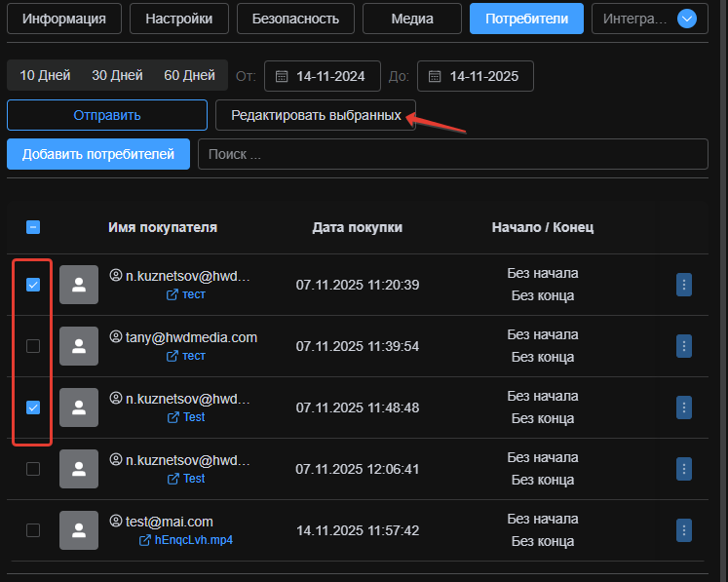Screen dimensions: 728x582
Task: Check the test@mai.com row checkbox
Action: point(33,530)
